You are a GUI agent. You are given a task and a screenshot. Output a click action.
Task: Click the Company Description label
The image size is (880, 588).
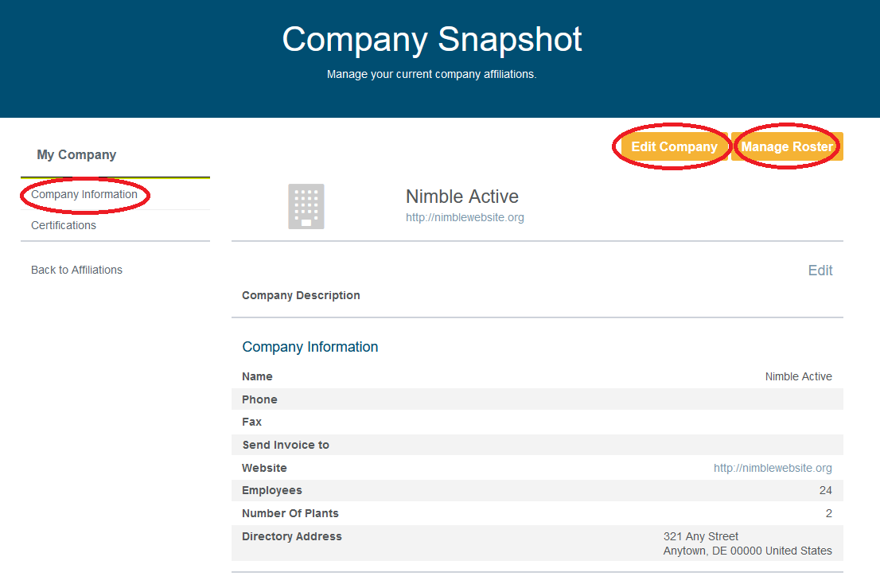pyautogui.click(x=301, y=295)
